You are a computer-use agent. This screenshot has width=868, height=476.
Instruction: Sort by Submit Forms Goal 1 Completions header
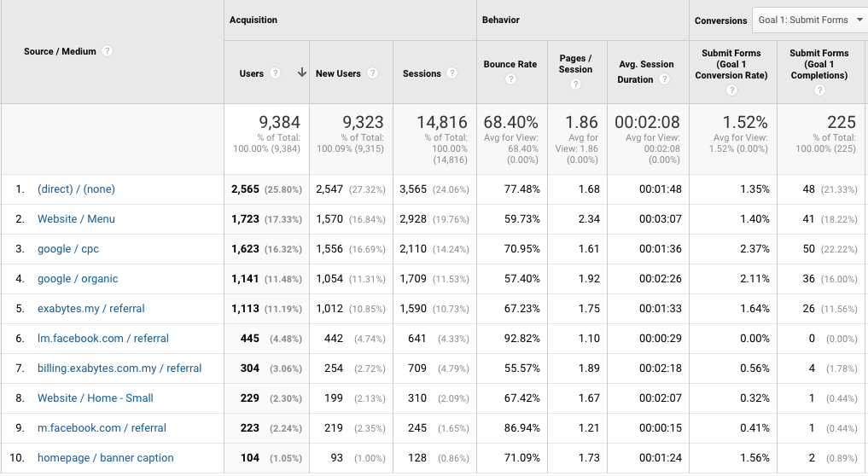tap(818, 64)
